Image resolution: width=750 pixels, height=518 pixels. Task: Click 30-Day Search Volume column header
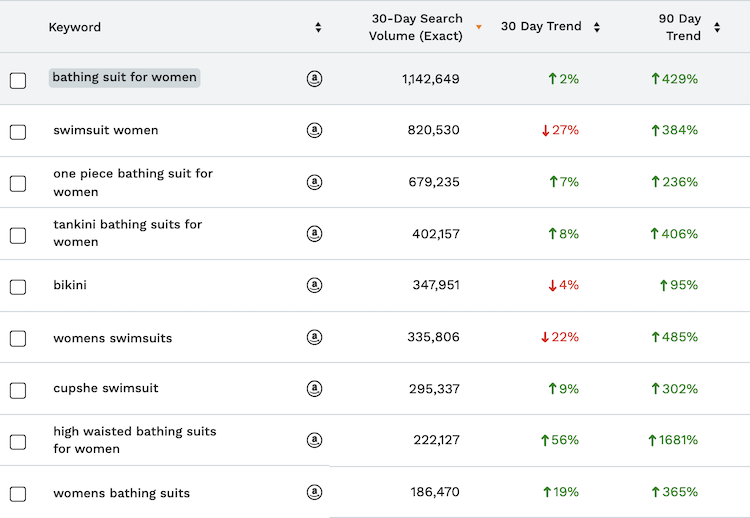(415, 27)
